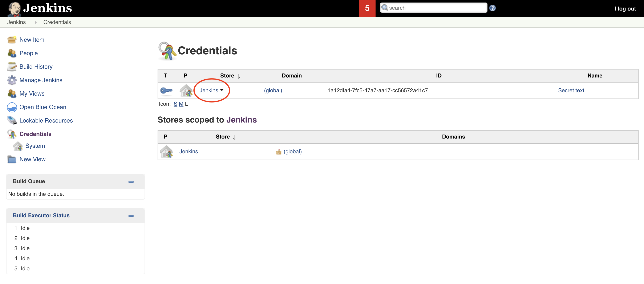The height and width of the screenshot is (284, 644).
Task: Open Build History from sidebar
Action: click(x=36, y=67)
